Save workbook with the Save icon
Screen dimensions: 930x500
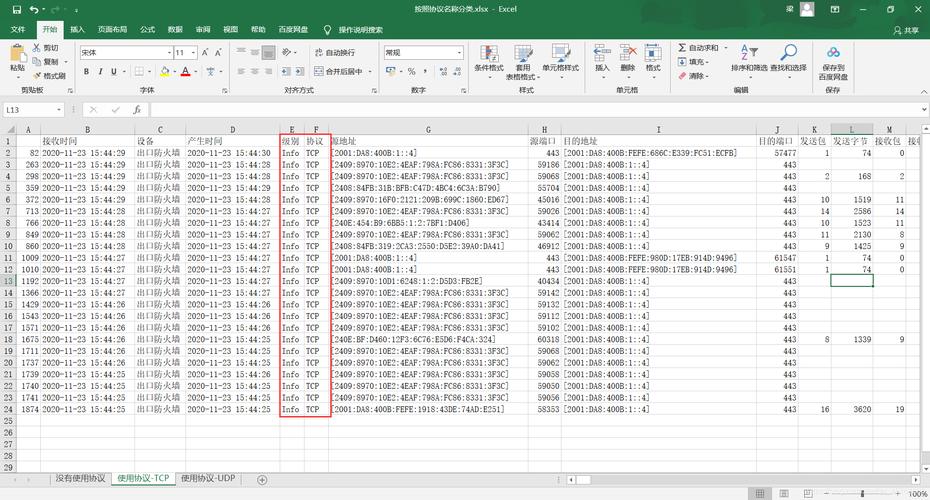pos(16,9)
